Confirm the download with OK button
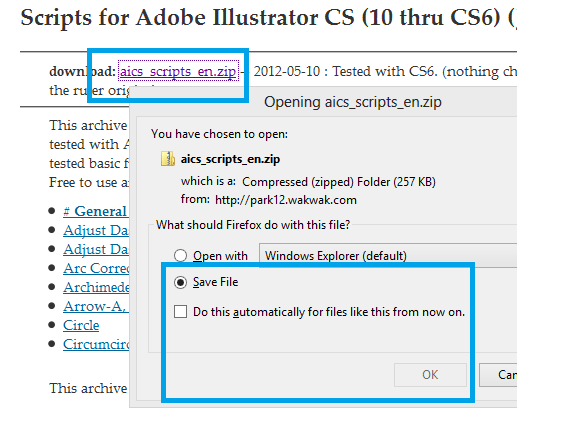 click(x=430, y=375)
